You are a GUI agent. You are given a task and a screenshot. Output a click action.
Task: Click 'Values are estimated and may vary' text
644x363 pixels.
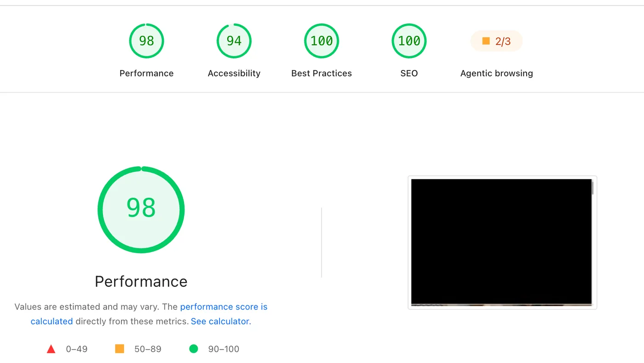(86, 307)
